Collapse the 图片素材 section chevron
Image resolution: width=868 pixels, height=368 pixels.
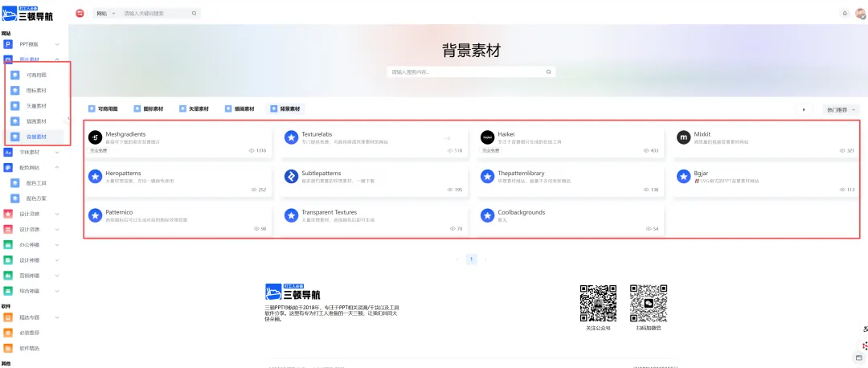click(57, 59)
